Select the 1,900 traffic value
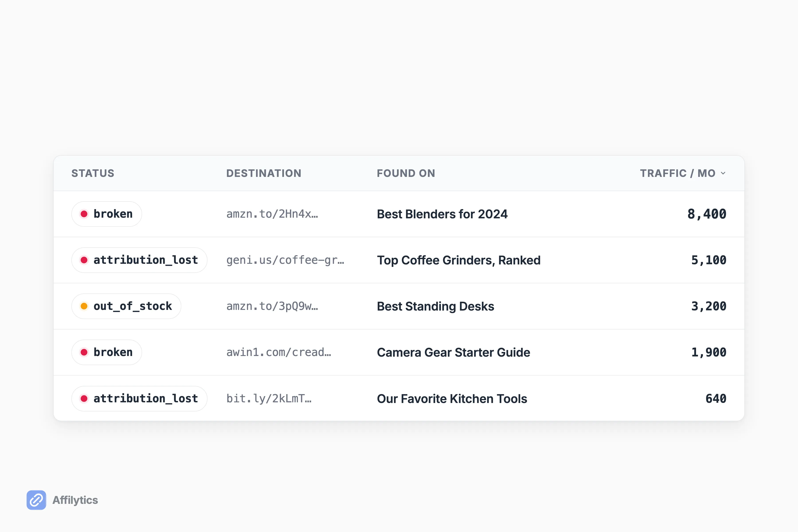The height and width of the screenshot is (532, 798). click(709, 352)
